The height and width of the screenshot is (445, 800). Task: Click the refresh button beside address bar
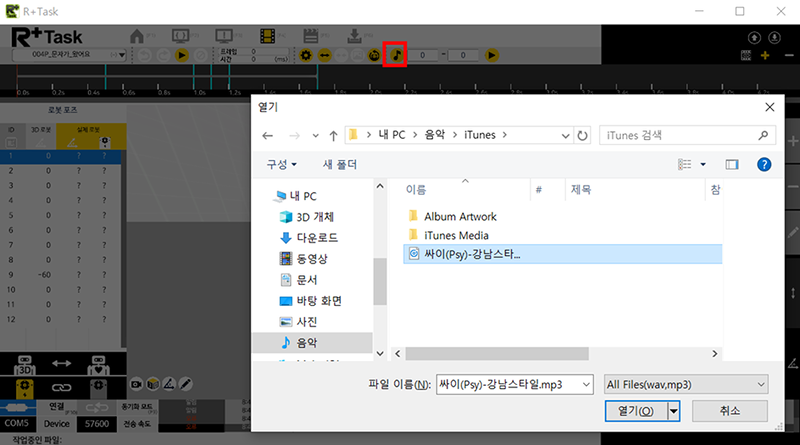pyautogui.click(x=583, y=134)
